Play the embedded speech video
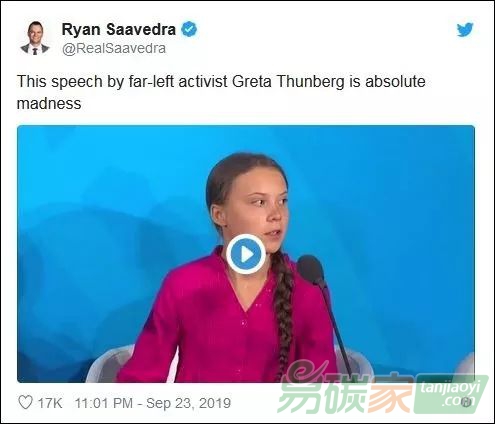The height and width of the screenshot is (424, 495). click(x=246, y=254)
